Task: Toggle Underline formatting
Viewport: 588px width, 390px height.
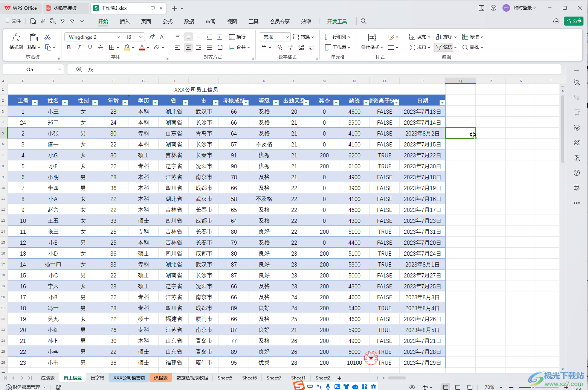Action: [x=90, y=47]
